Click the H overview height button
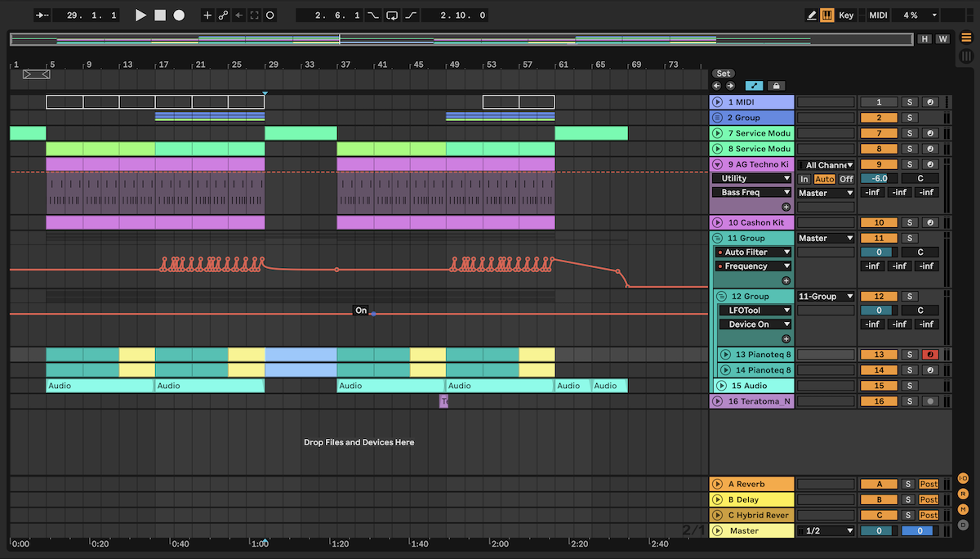The height and width of the screenshot is (559, 980). pos(924,38)
